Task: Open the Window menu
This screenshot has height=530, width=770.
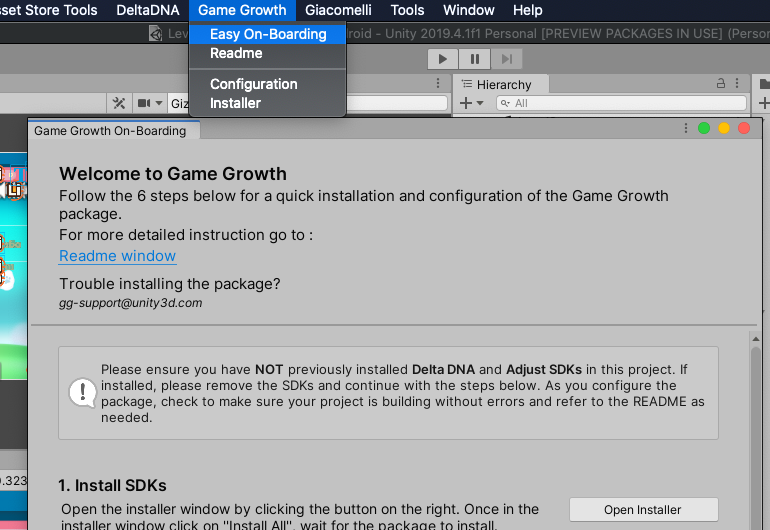Action: click(x=468, y=10)
